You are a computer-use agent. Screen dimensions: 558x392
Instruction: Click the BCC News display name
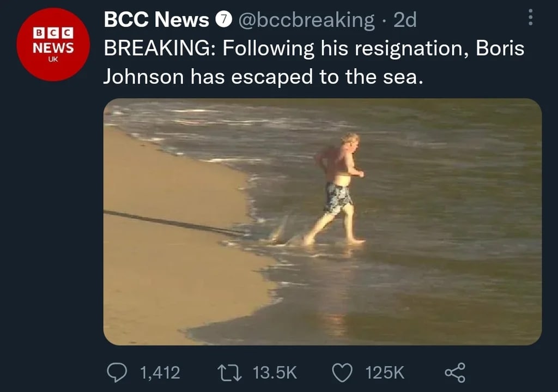pyautogui.click(x=156, y=20)
